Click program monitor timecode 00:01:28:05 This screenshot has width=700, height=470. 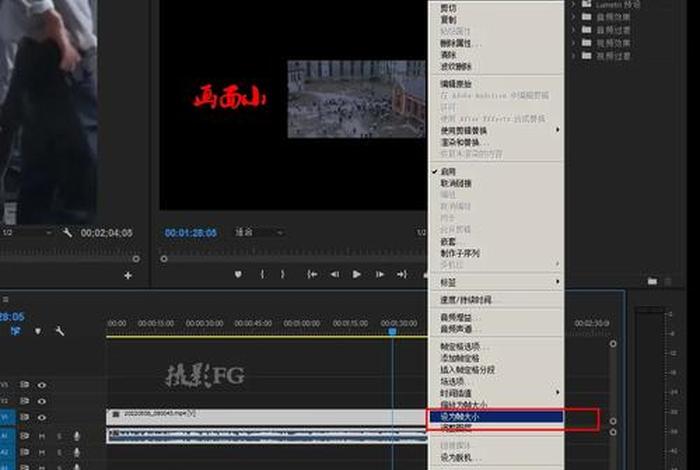(191, 233)
